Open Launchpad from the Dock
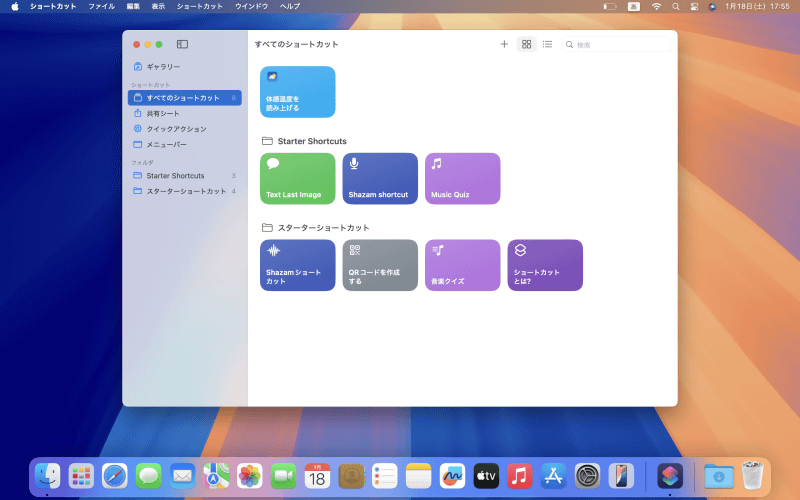This screenshot has height=500, width=800. (81, 476)
